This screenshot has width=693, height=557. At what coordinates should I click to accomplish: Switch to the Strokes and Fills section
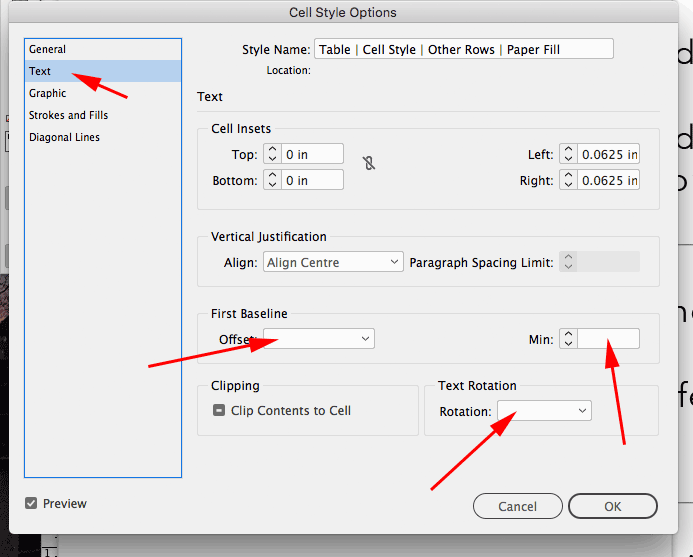69,115
